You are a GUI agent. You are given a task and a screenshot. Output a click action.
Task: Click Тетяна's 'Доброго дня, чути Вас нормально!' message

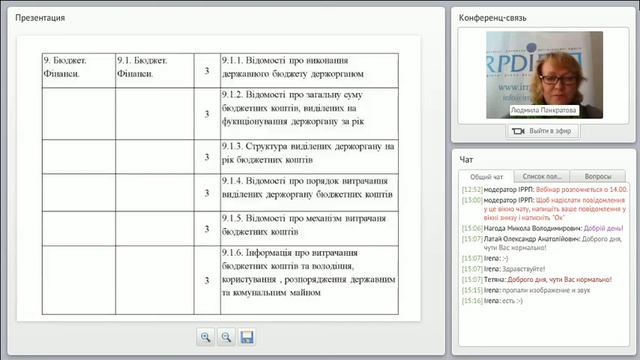(537, 280)
